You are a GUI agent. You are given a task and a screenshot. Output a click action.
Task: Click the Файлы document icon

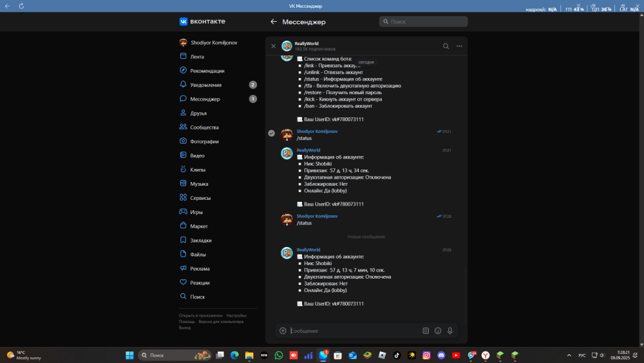pyautogui.click(x=183, y=254)
